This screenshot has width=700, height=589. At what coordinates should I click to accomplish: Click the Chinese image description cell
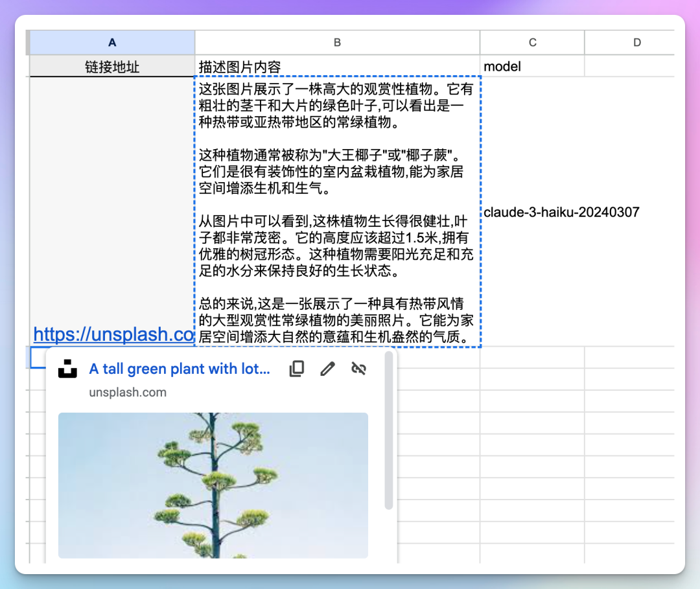(337, 213)
